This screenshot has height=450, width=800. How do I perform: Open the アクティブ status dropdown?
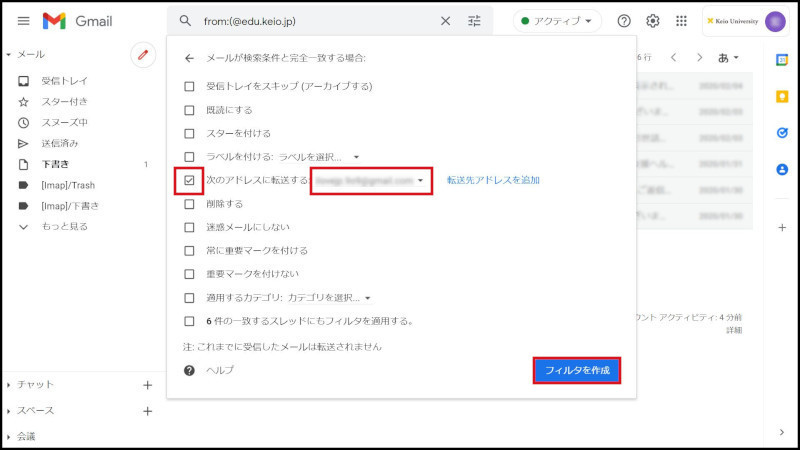click(x=557, y=21)
